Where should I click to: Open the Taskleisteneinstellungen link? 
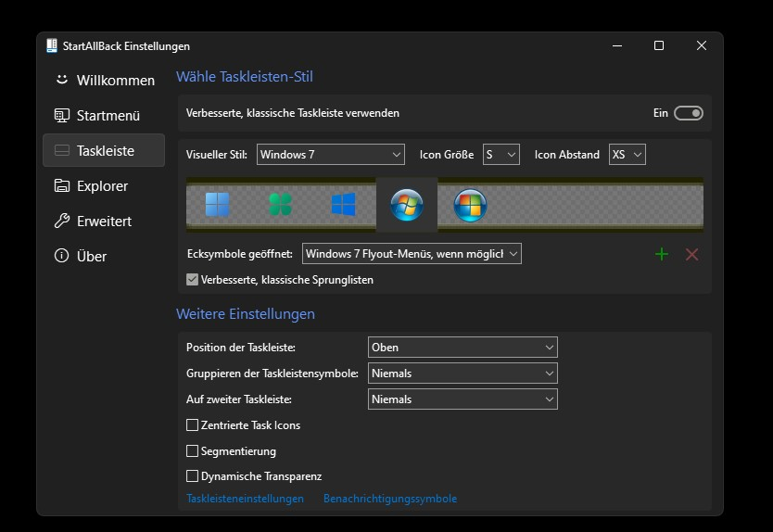pos(245,499)
